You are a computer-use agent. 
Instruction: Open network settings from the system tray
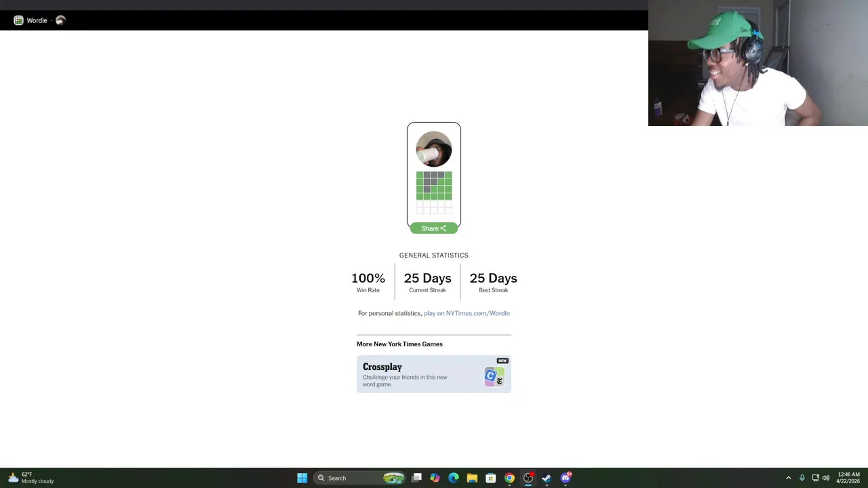pyautogui.click(x=815, y=478)
